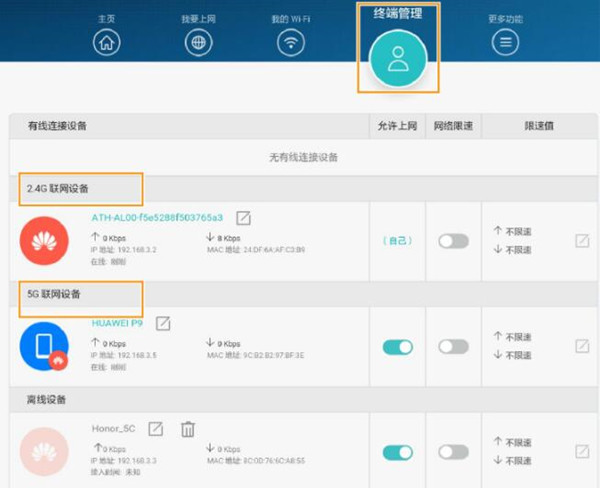Click the (自己) label for ATH-AL00
600x488 pixels.
398,241
